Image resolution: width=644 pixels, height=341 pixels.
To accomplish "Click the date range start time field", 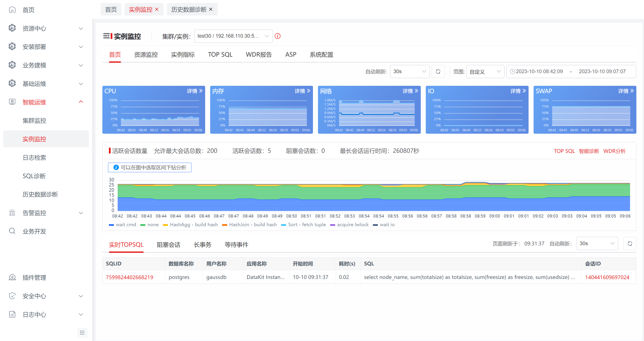I will click(x=539, y=71).
